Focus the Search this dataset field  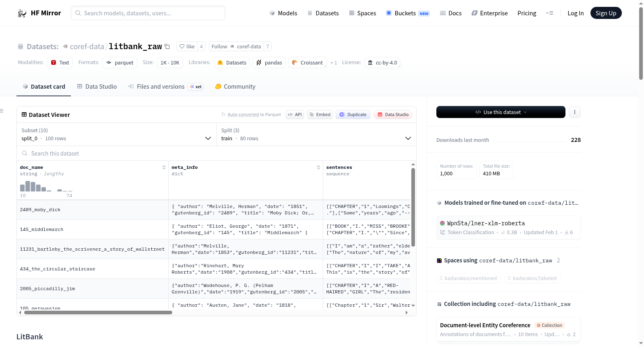(x=217, y=153)
